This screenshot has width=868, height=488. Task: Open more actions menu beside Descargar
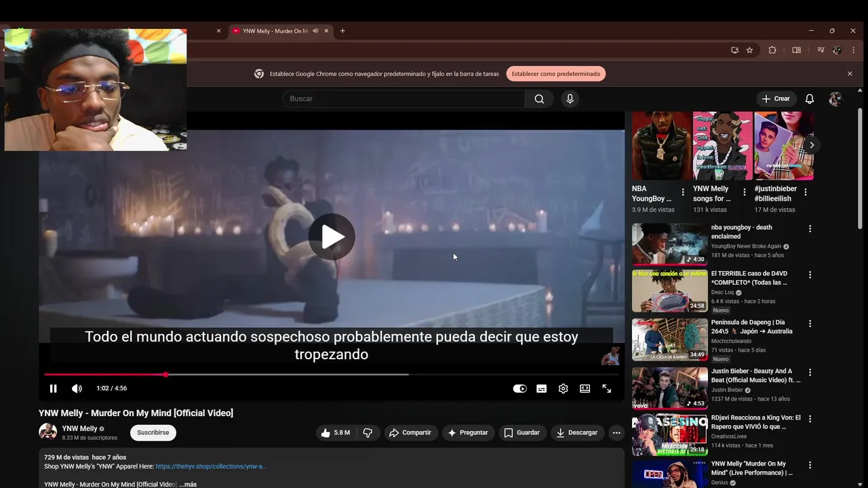[x=616, y=432]
